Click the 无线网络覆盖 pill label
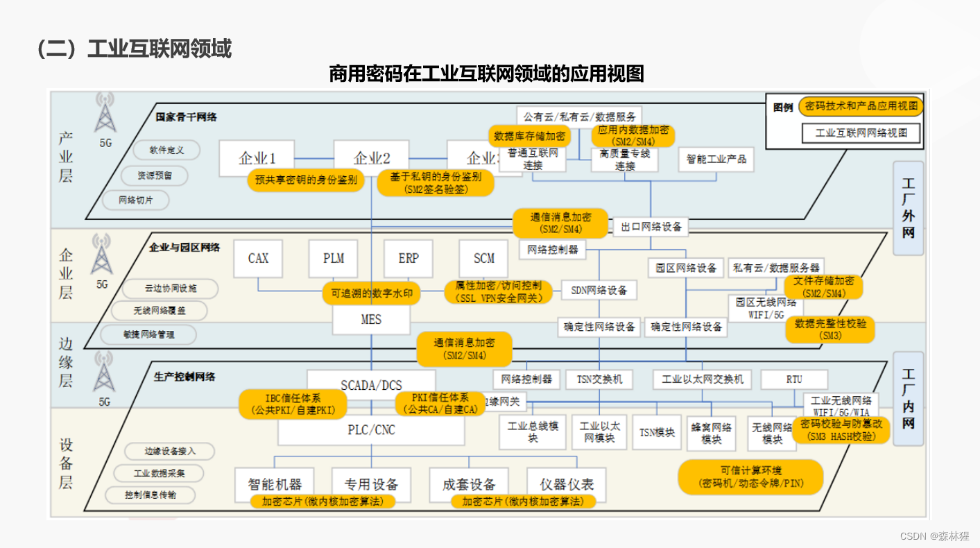This screenshot has height=548, width=980. pyautogui.click(x=160, y=310)
